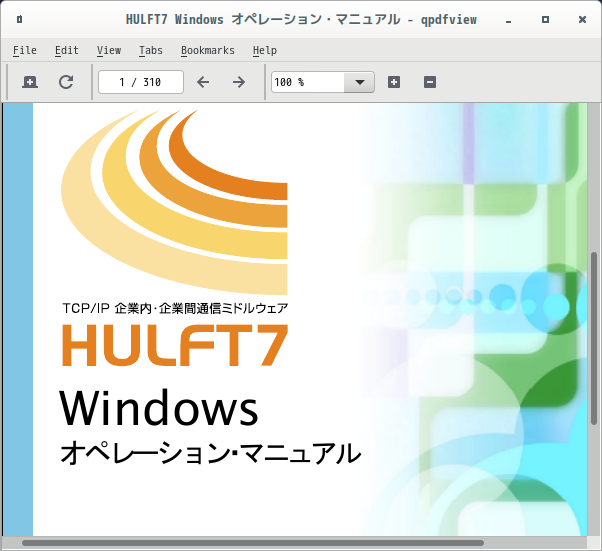Click the オペレーション・マニュアル title text

pyautogui.click(x=210, y=453)
